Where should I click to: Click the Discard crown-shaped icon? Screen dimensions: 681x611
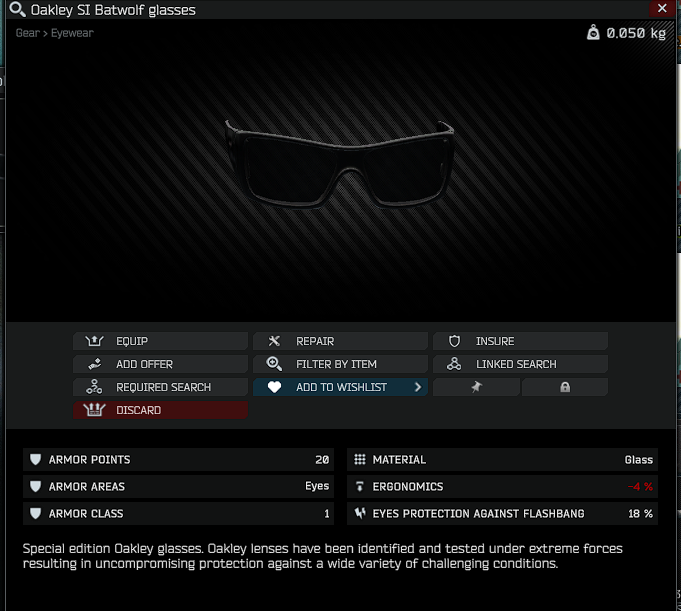[x=94, y=410]
